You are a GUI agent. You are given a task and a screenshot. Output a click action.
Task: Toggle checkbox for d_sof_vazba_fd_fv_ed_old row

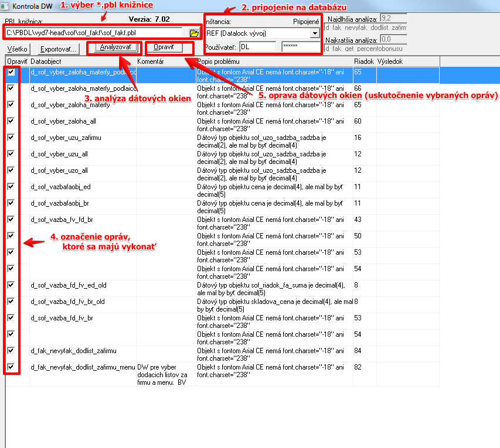pos(11,285)
